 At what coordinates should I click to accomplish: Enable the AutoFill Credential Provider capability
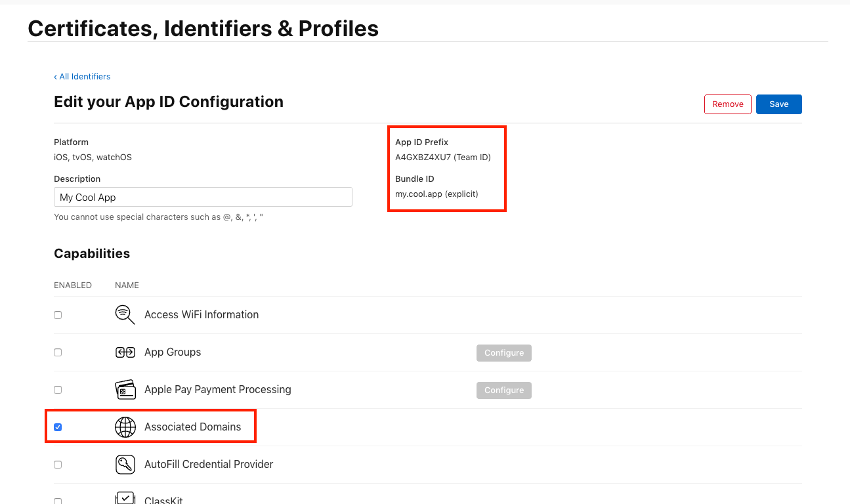[x=58, y=464]
